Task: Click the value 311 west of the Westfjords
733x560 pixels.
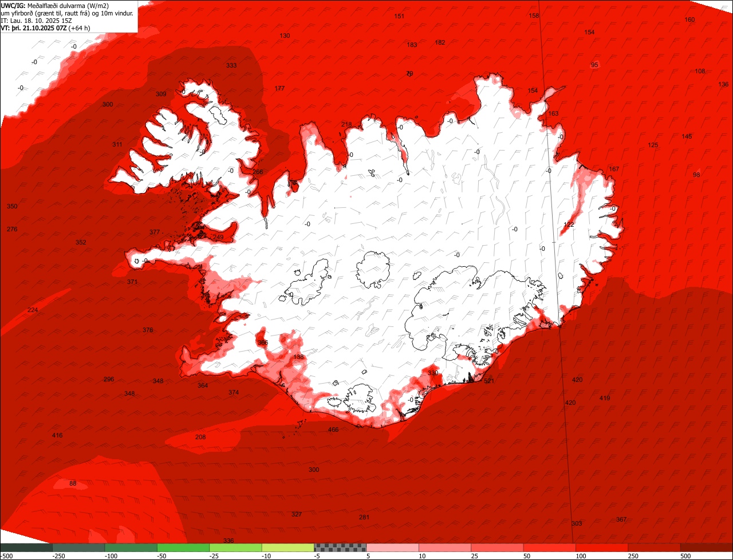Action: pos(117,145)
